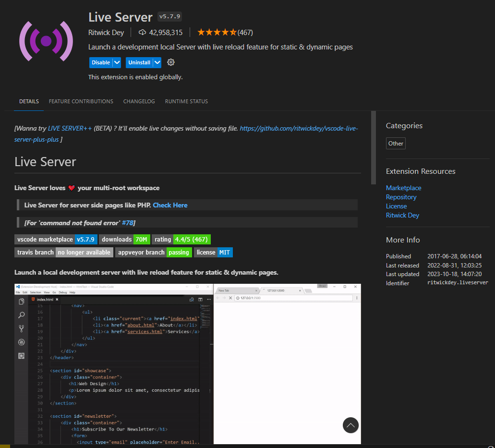Click the LIVE SERVER++ link
495x448 pixels.
pos(70,129)
